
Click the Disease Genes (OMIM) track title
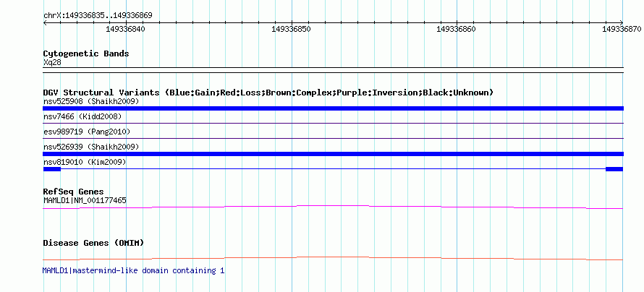point(93,243)
